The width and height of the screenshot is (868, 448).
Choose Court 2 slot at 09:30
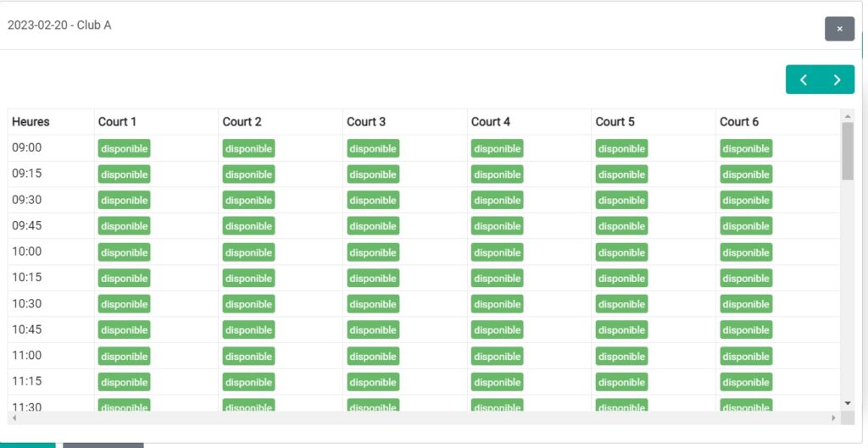pos(248,200)
